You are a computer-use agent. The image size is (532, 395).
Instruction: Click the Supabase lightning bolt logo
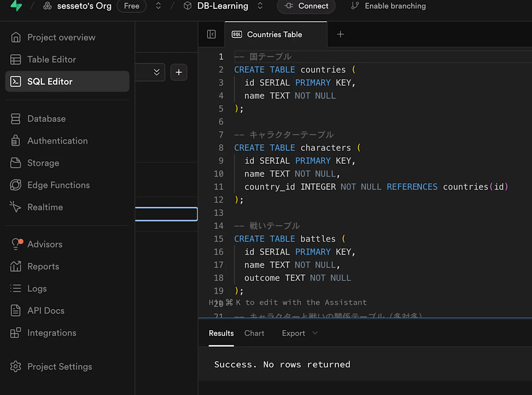coord(16,6)
